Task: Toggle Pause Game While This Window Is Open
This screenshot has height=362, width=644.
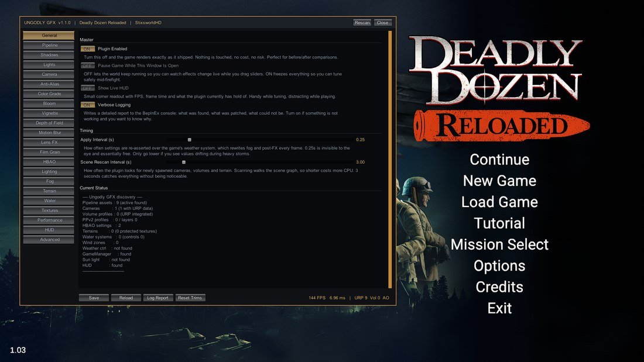Action: 87,65
